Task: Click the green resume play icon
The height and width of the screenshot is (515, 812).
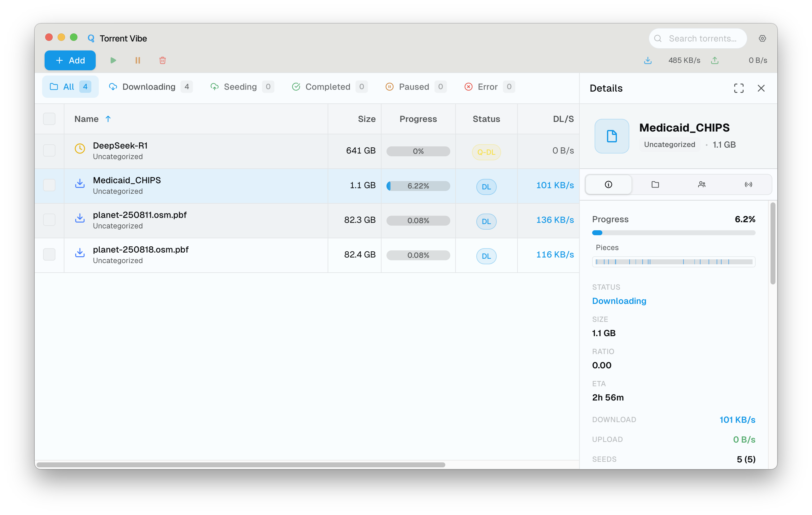Action: (113, 60)
